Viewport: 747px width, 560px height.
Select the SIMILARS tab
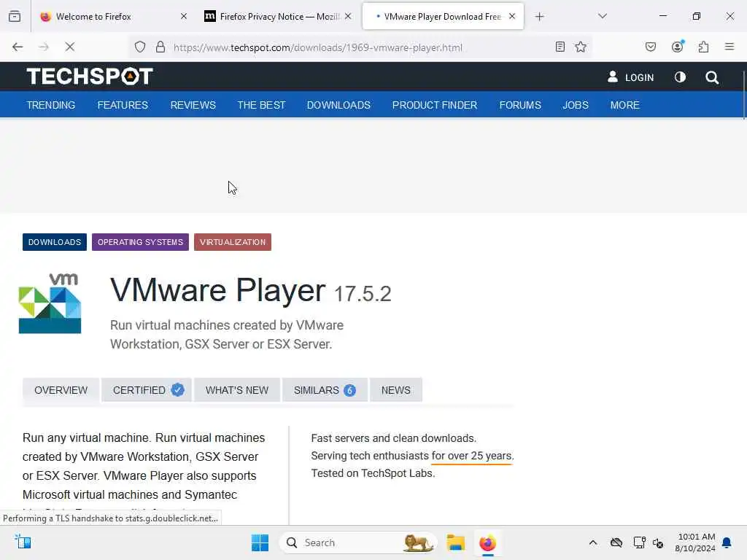click(x=325, y=390)
